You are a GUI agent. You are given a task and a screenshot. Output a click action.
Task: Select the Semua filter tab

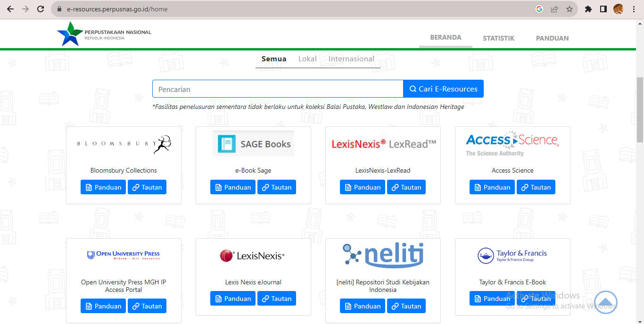tap(274, 59)
